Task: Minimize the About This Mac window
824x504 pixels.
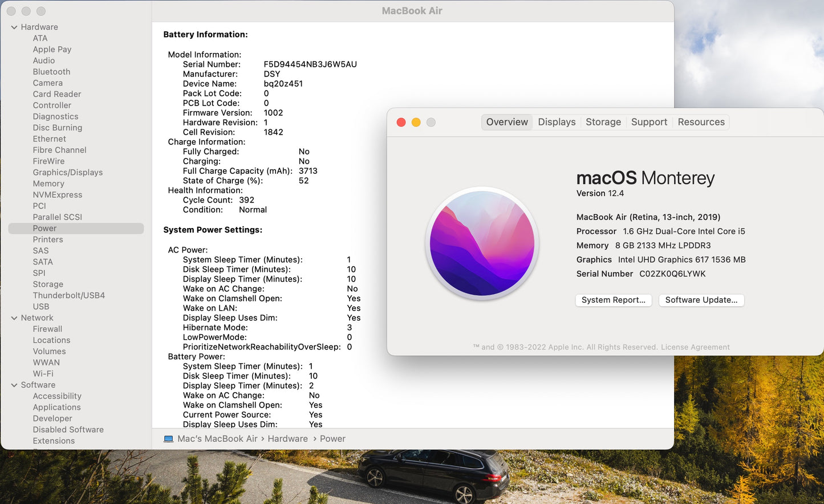Action: [x=416, y=123]
